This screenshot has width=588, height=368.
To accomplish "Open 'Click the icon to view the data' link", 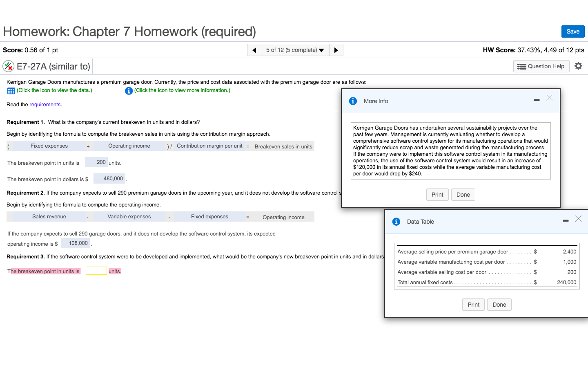I will 54,90.
